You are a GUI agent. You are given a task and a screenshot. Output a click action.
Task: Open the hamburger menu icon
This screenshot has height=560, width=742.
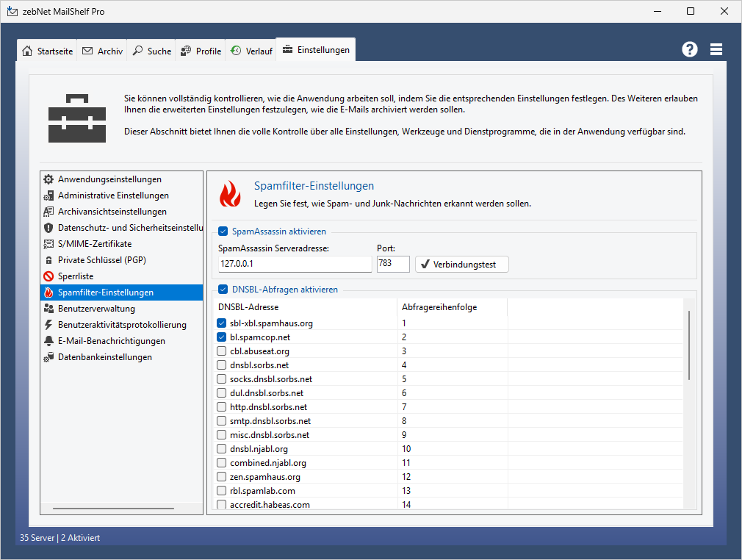(x=716, y=49)
